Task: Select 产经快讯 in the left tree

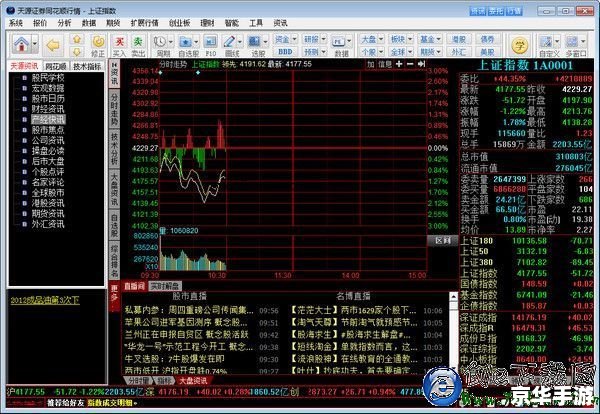Action: tap(48, 119)
